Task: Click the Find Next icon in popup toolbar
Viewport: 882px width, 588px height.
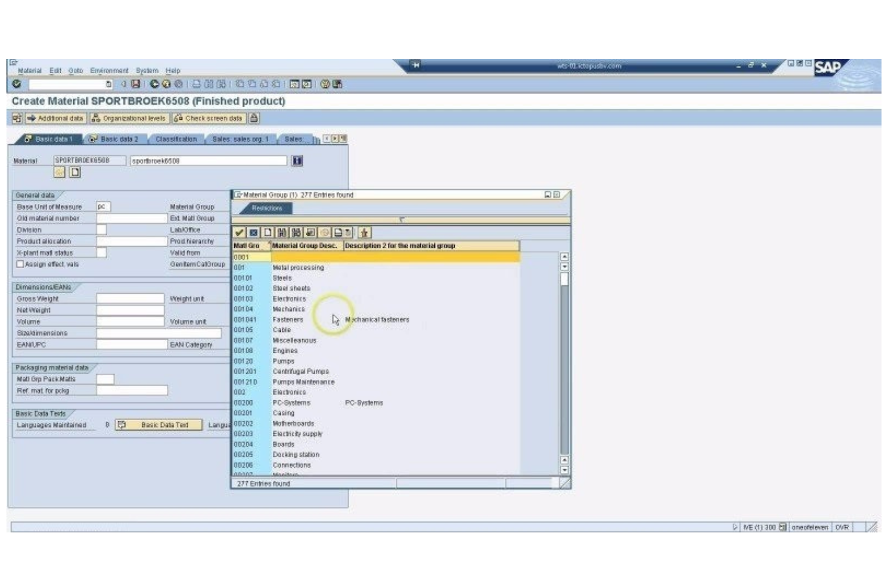Action: [296, 232]
